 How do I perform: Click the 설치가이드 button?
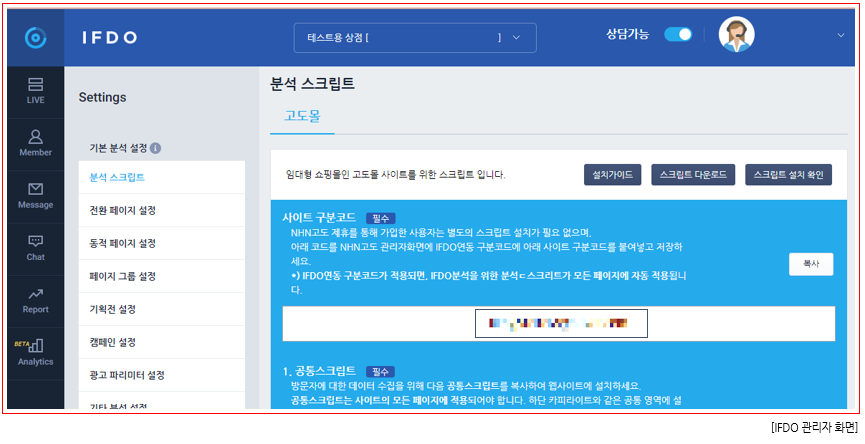pyautogui.click(x=612, y=175)
